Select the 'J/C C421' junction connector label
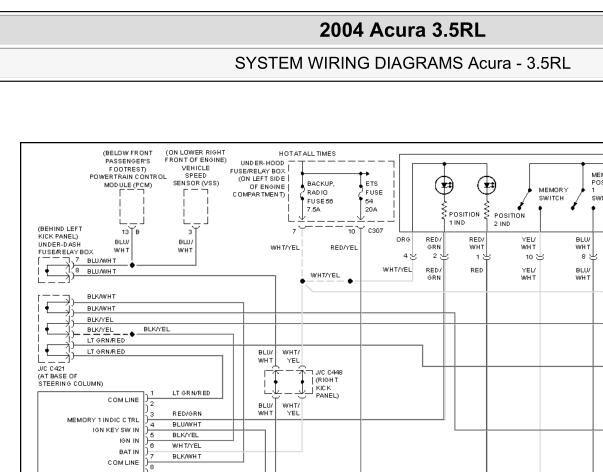The width and height of the screenshot is (603, 472). click(51, 369)
